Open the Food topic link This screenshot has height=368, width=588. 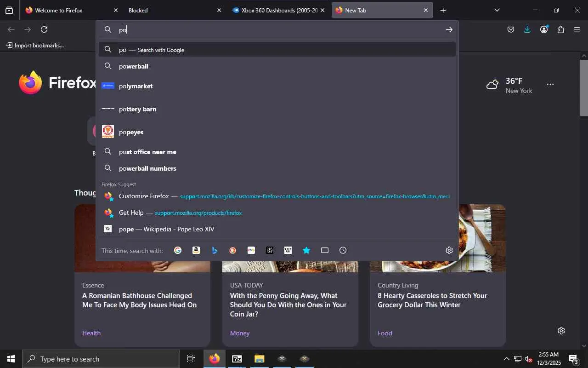pyautogui.click(x=385, y=333)
